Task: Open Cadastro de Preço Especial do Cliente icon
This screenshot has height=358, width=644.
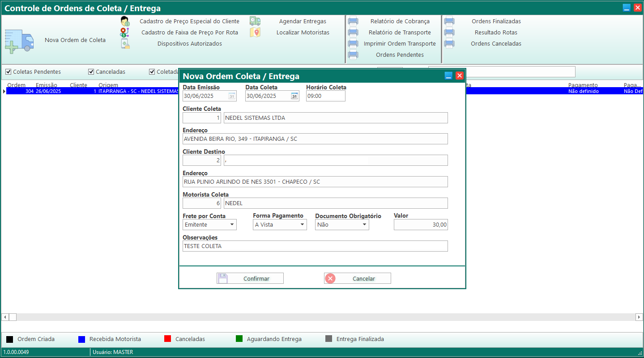Action: (x=125, y=21)
